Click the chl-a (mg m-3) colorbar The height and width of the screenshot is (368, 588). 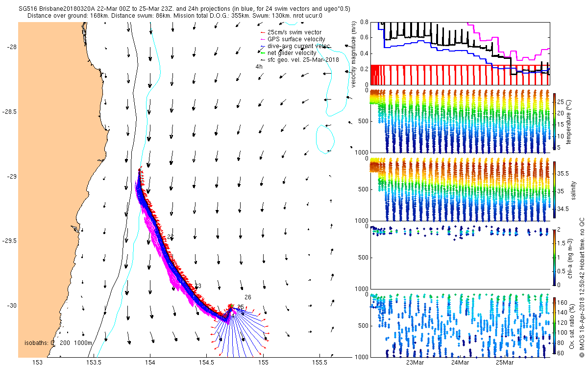pyautogui.click(x=554, y=257)
